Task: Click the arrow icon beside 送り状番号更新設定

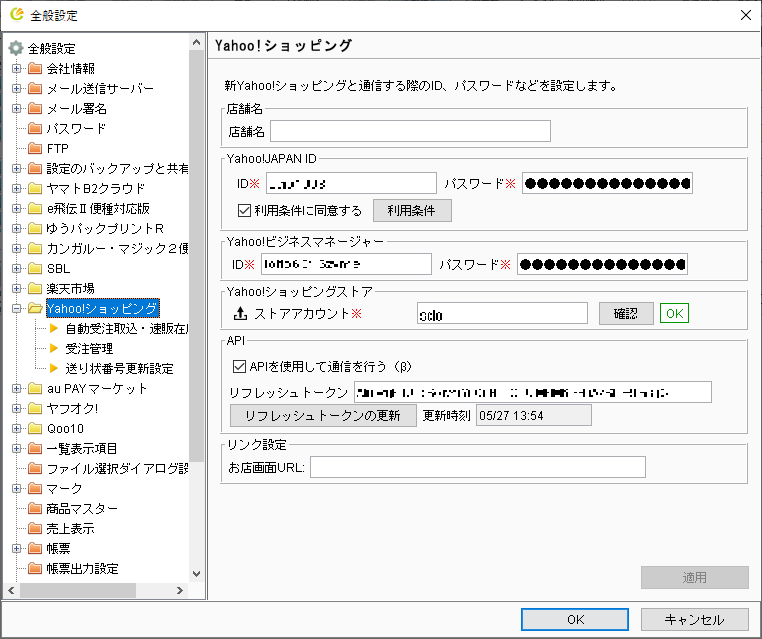Action: coord(54,368)
